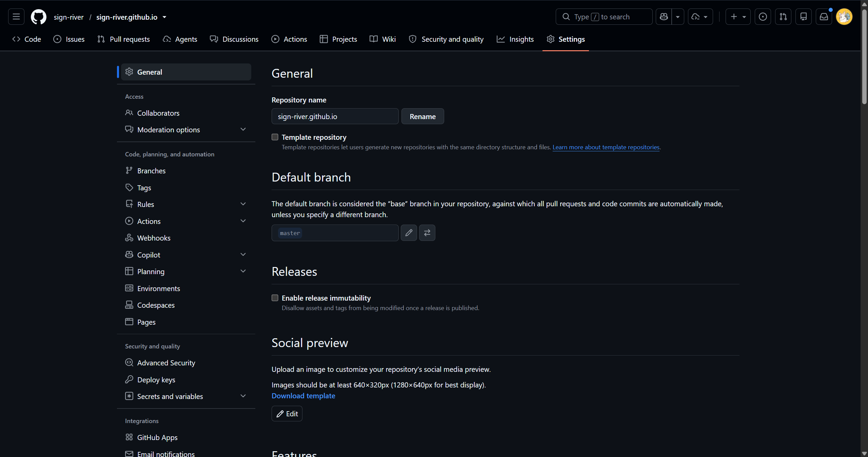This screenshot has width=868, height=457.
Task: Open the Settings tab
Action: point(566,39)
